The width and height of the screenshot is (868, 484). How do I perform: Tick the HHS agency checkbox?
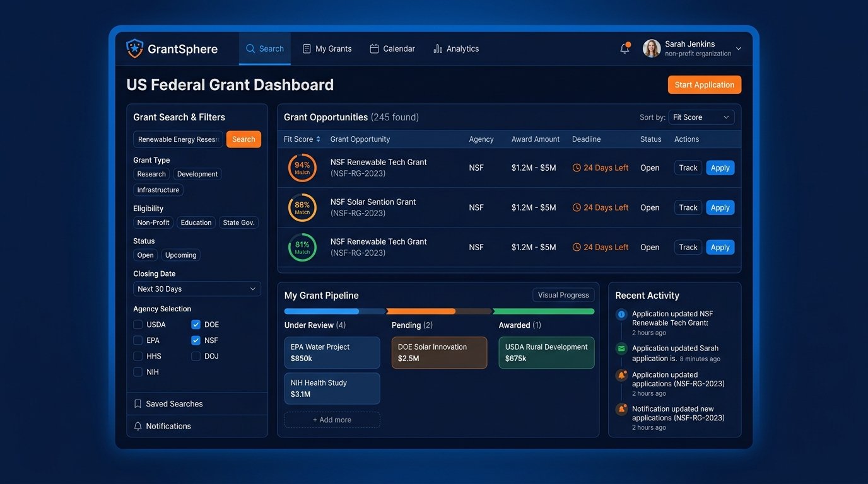[x=138, y=356]
